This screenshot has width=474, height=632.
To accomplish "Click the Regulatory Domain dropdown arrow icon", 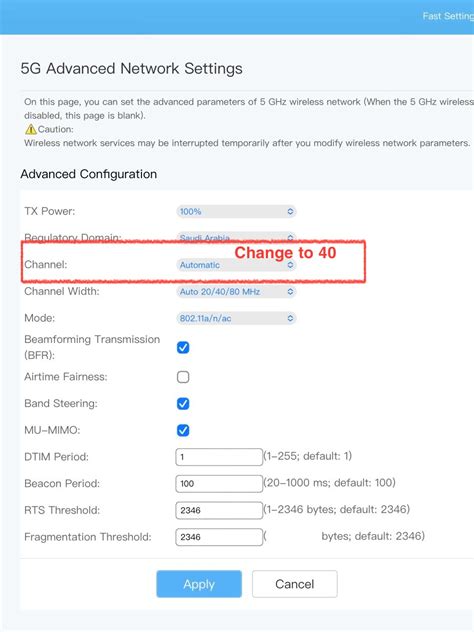I will point(290,237).
